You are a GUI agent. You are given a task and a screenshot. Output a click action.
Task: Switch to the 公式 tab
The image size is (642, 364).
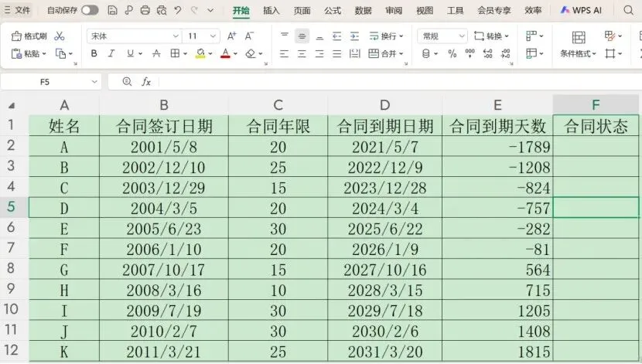[x=333, y=10]
